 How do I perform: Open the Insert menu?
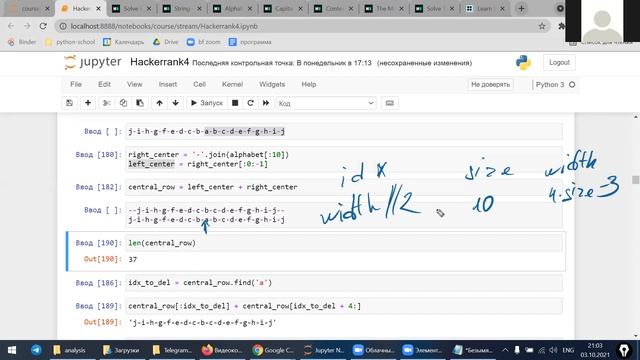[168, 84]
